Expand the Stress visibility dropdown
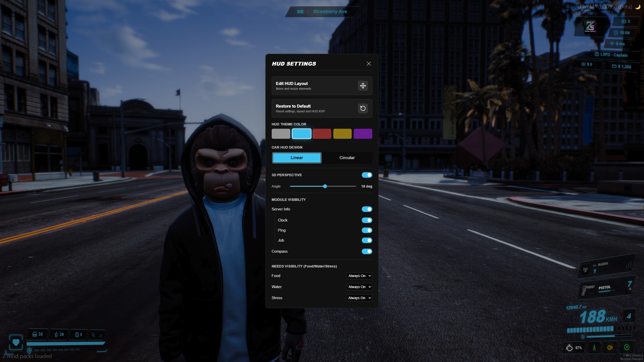 point(359,298)
